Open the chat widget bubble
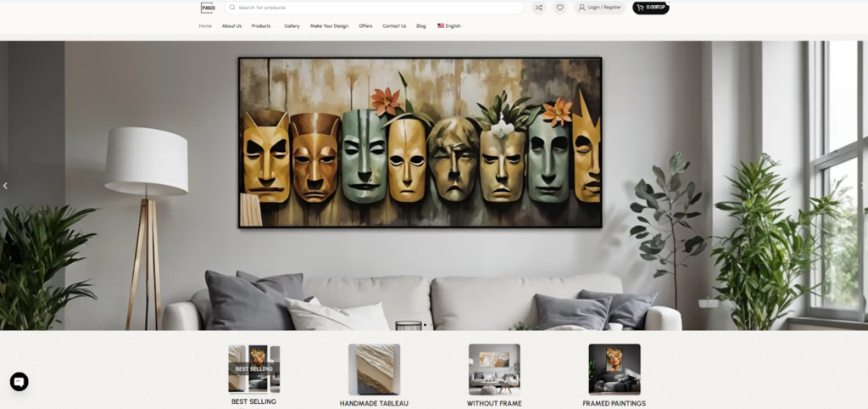 pyautogui.click(x=19, y=381)
